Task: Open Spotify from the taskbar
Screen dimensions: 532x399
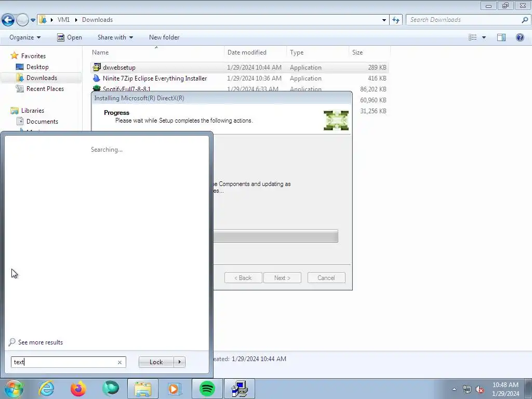Action: (x=207, y=389)
